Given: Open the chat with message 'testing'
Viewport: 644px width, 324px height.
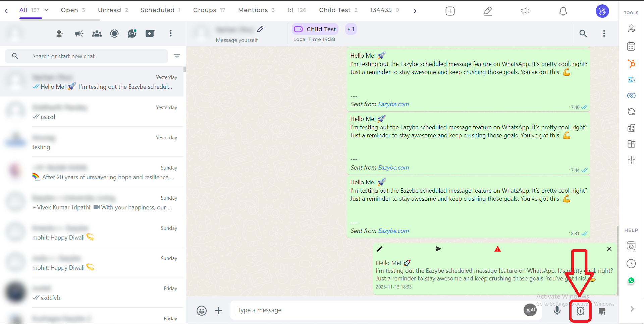Looking at the screenshot, I should click(x=92, y=142).
